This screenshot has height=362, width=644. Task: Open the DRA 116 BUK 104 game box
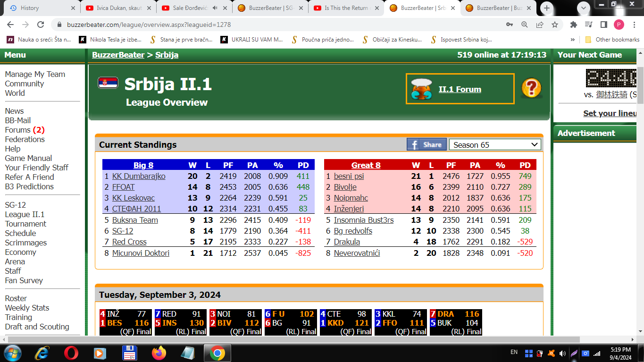(x=455, y=322)
